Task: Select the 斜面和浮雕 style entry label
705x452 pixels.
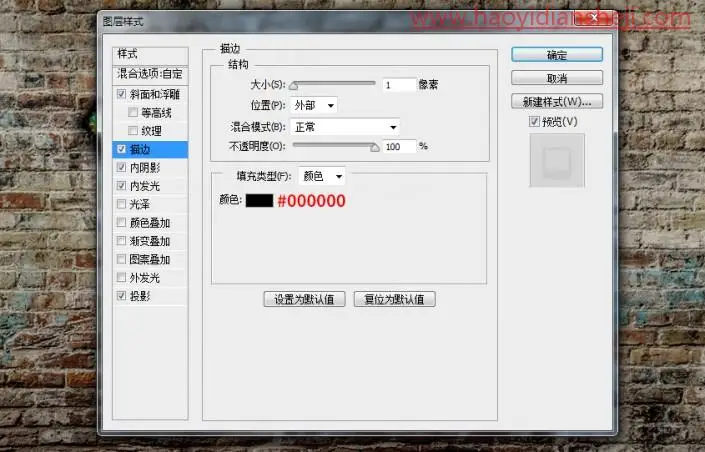Action: [x=155, y=94]
